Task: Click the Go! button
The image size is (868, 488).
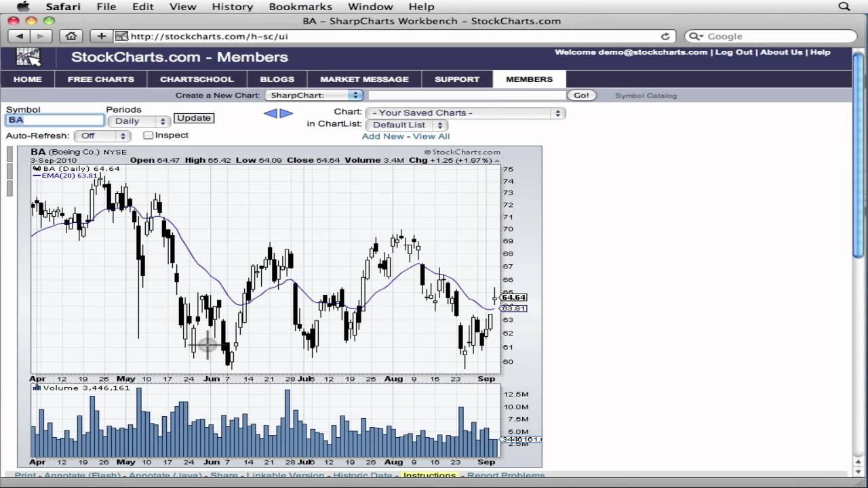Action: click(x=581, y=96)
